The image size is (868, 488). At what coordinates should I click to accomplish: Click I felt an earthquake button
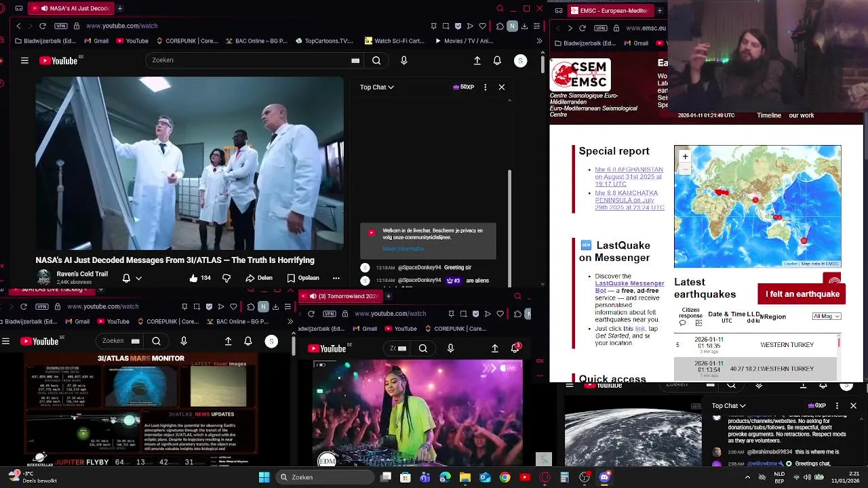click(802, 294)
